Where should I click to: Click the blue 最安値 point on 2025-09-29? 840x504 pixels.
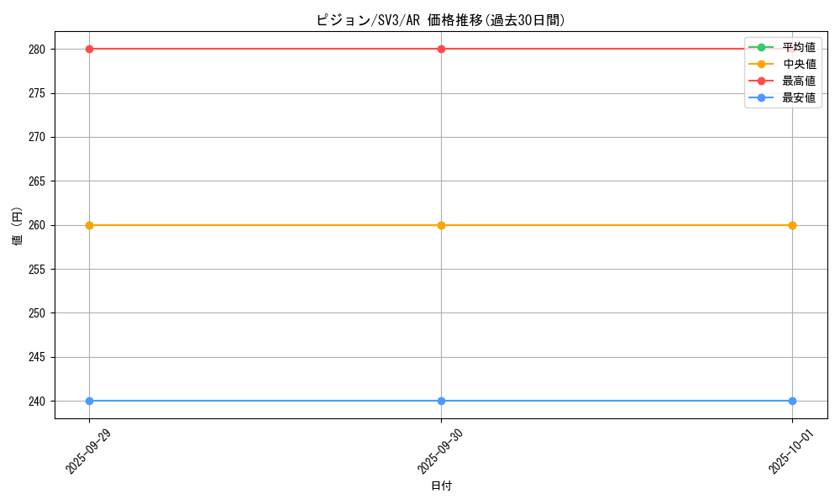tap(89, 401)
